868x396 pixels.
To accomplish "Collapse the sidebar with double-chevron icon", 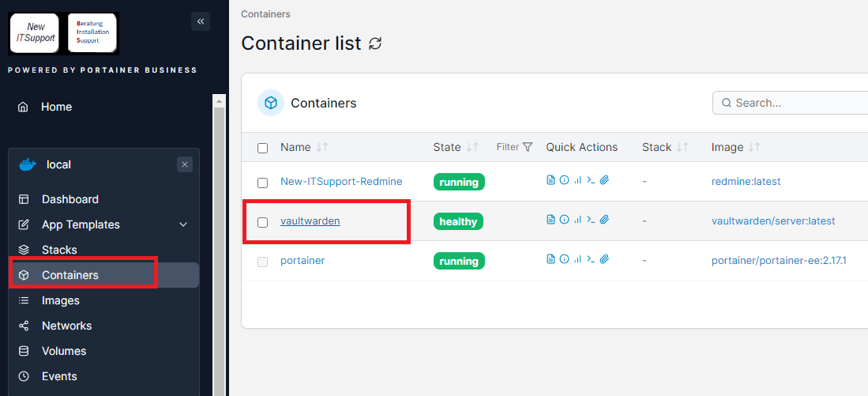I will (201, 21).
